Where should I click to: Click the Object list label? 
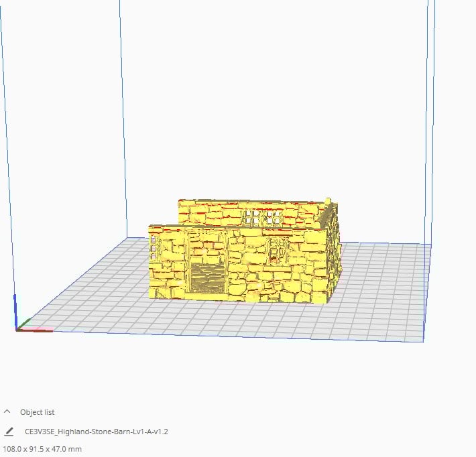tap(37, 412)
